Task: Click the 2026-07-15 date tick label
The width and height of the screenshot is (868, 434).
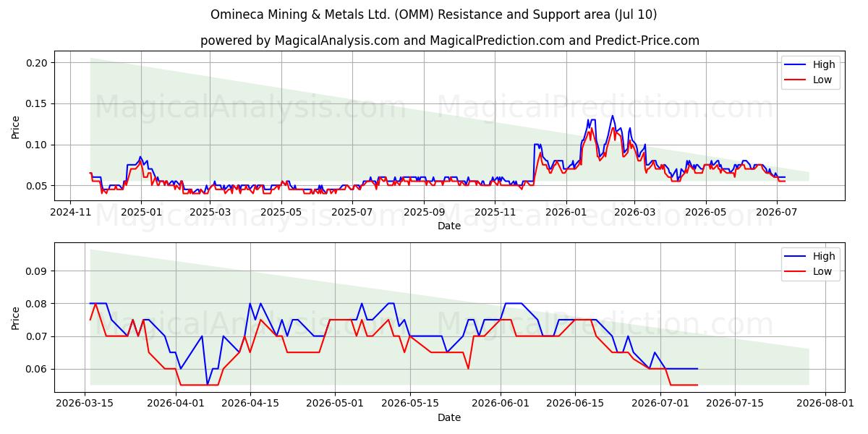Action: tap(735, 404)
